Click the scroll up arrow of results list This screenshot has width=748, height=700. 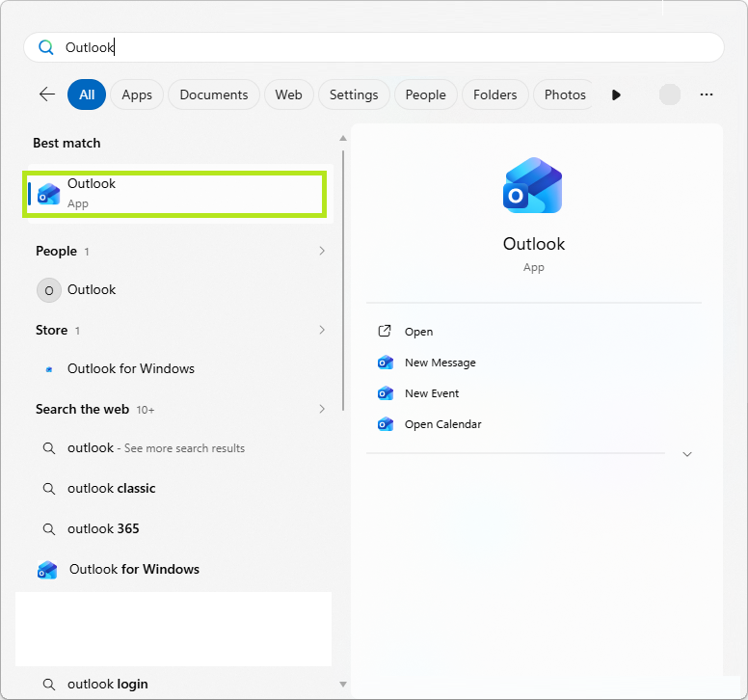[x=342, y=139]
